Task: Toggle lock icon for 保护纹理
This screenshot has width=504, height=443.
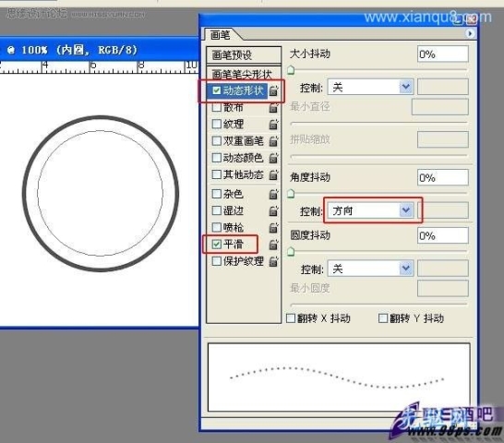Action: pyautogui.click(x=273, y=261)
